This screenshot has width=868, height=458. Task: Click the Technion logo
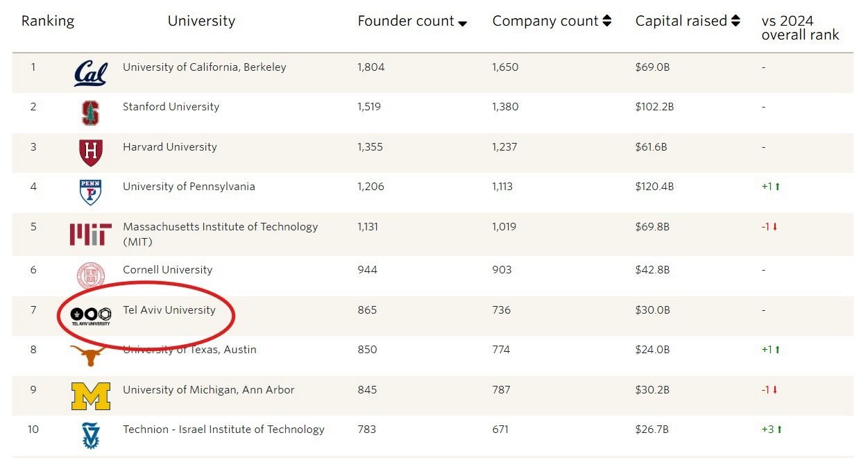[x=90, y=434]
